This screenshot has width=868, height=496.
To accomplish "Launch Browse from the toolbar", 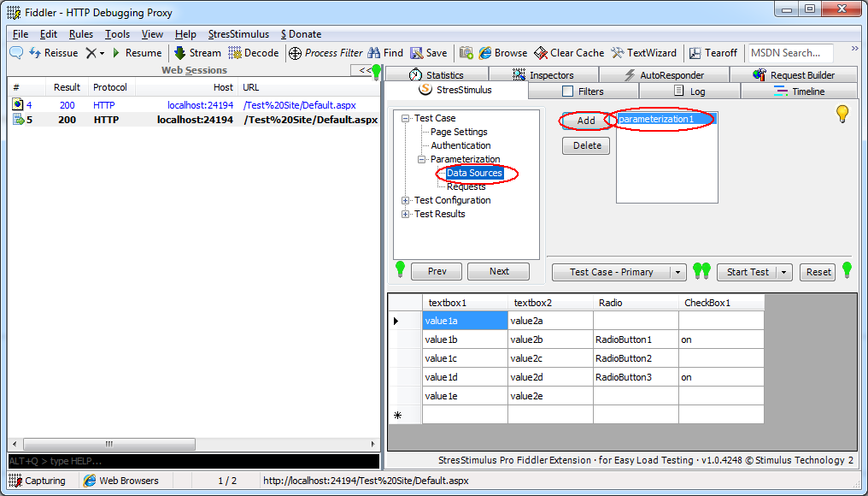I will pyautogui.click(x=502, y=53).
